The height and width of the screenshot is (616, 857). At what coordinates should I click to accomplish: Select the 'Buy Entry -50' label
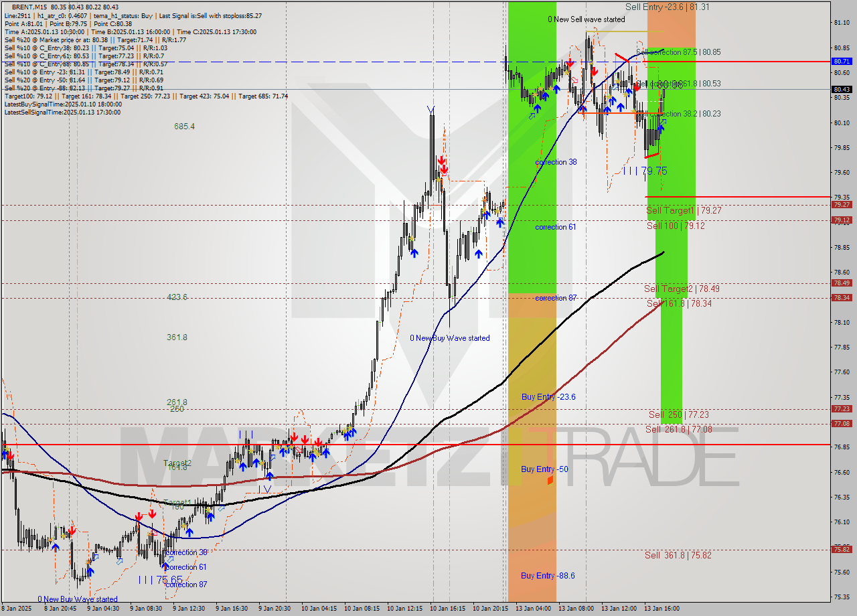coord(544,469)
